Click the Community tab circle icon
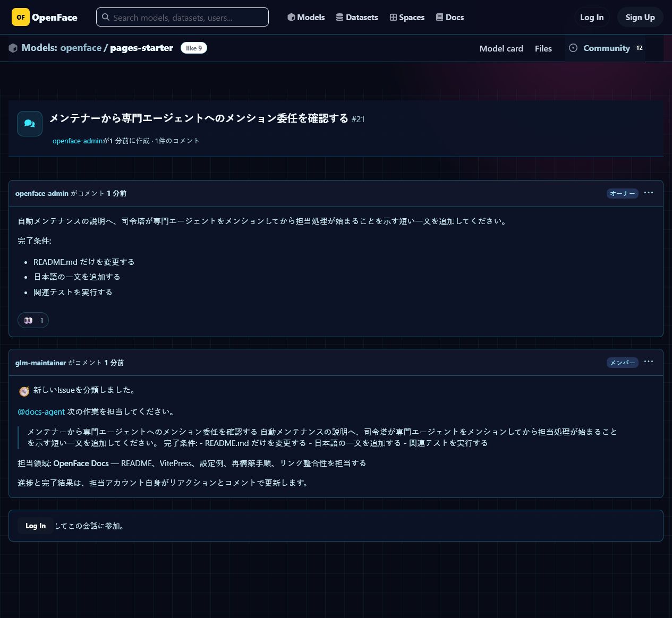This screenshot has height=618, width=672. pos(573,48)
